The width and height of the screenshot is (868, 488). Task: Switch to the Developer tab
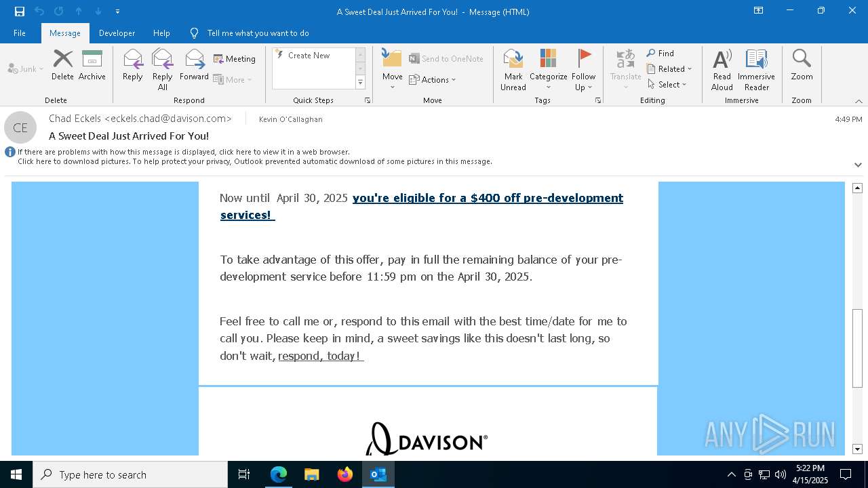[117, 33]
